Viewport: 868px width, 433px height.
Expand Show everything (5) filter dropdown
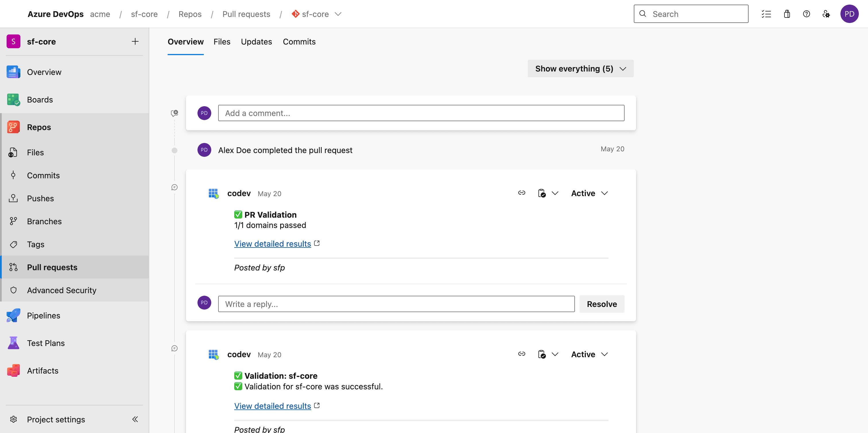[x=581, y=68]
